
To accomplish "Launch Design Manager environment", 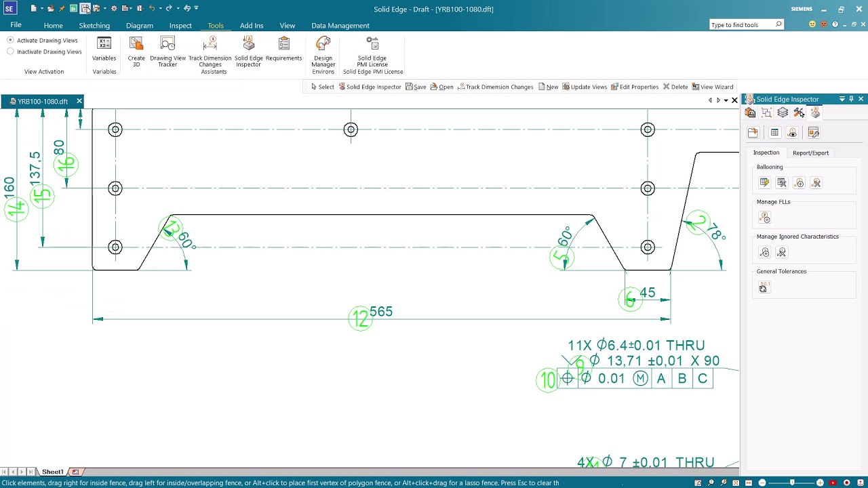I will [323, 52].
